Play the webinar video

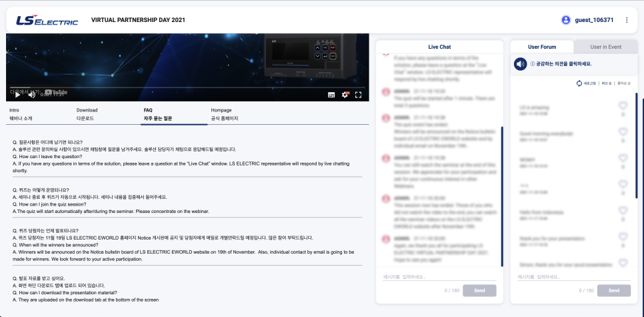(17, 95)
